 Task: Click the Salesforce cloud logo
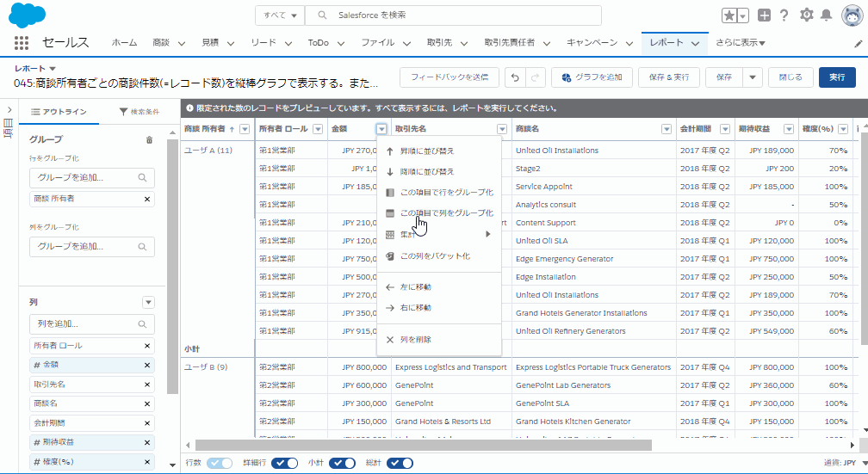pos(28,15)
